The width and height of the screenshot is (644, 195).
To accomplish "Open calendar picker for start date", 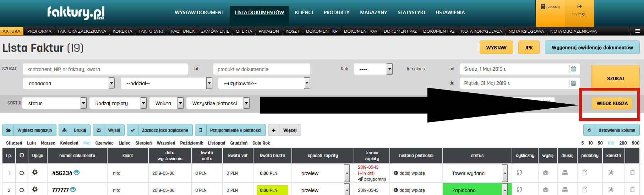I will pyautogui.click(x=573, y=69).
